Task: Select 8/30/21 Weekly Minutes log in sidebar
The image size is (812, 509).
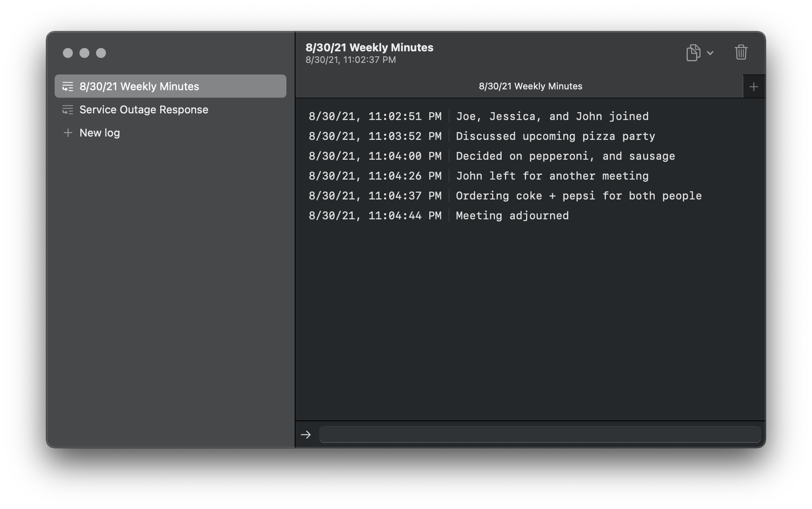Action: (x=139, y=86)
